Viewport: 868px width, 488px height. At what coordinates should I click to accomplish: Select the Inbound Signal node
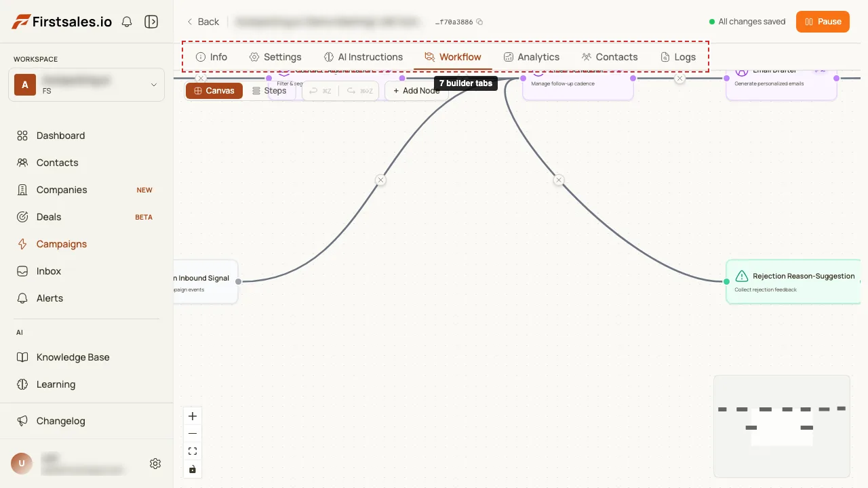[205, 282]
